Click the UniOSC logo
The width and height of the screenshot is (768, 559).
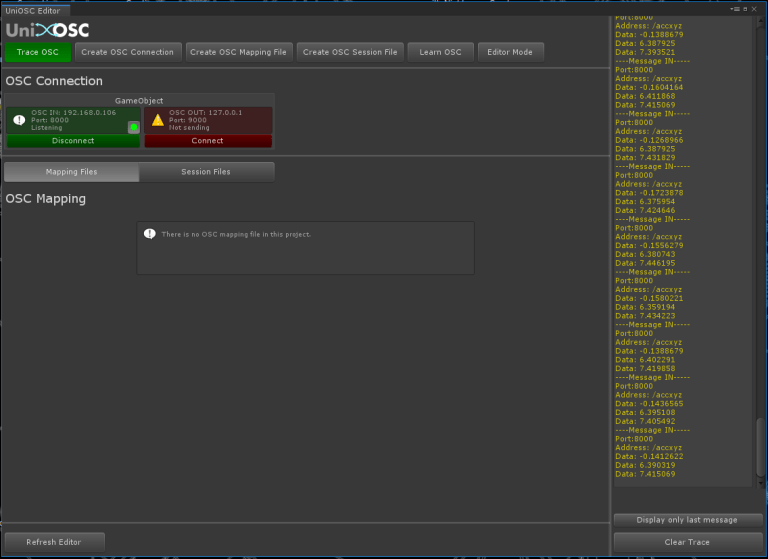coord(47,29)
